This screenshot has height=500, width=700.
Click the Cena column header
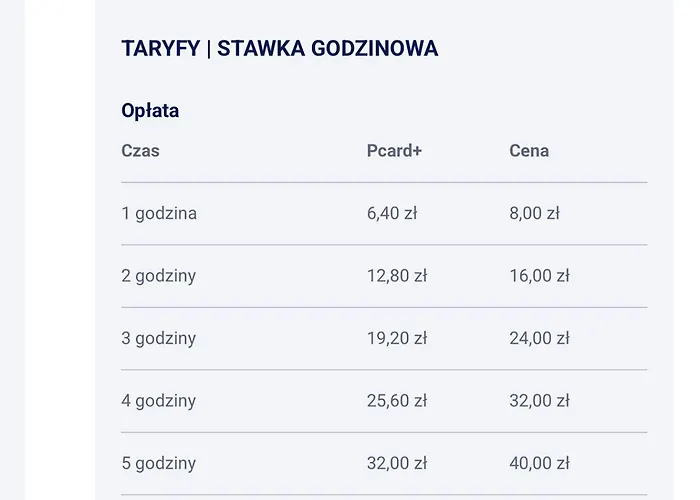pyautogui.click(x=529, y=151)
